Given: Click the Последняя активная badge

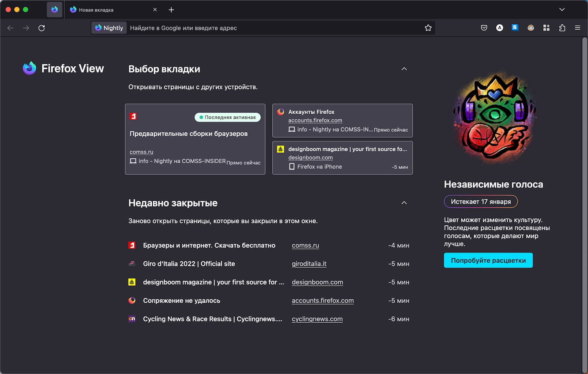Looking at the screenshot, I should (227, 117).
